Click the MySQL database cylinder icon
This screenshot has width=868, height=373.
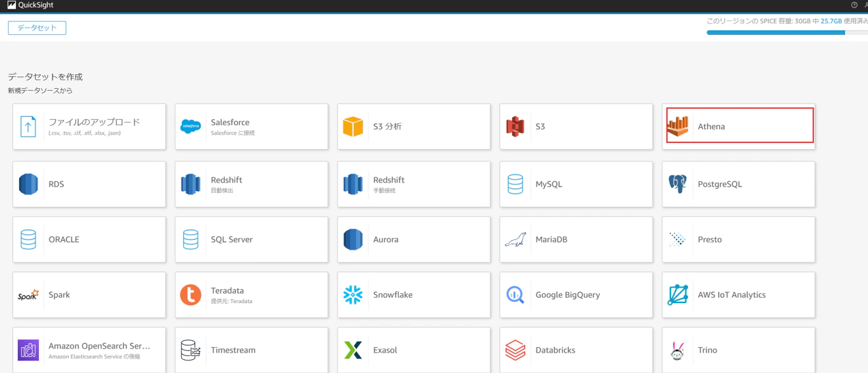[515, 184]
